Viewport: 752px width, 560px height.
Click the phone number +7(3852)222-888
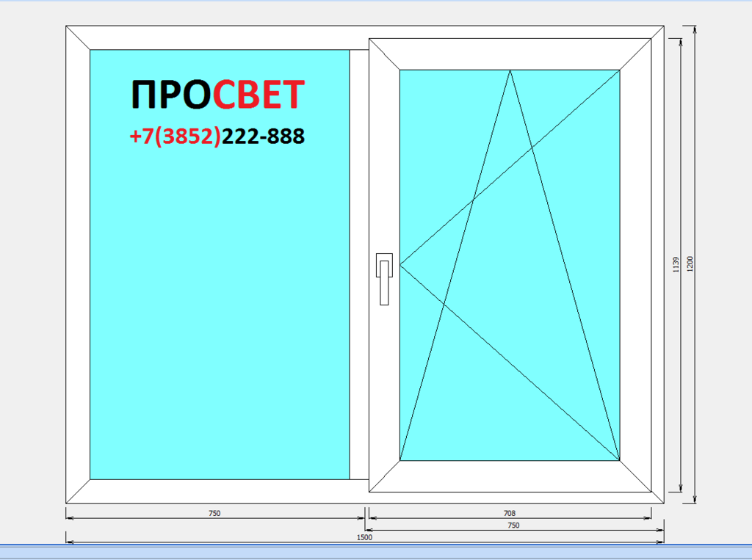(x=217, y=136)
